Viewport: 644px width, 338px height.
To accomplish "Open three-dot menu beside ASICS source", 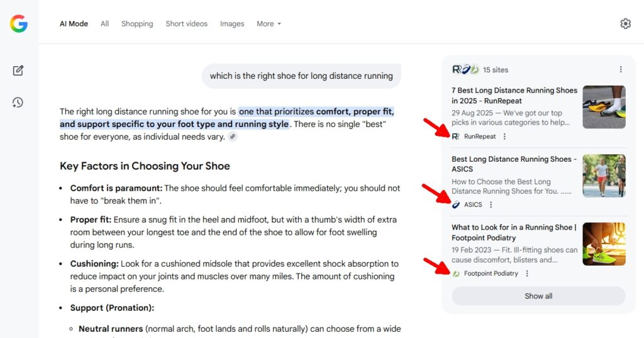I will pos(491,205).
